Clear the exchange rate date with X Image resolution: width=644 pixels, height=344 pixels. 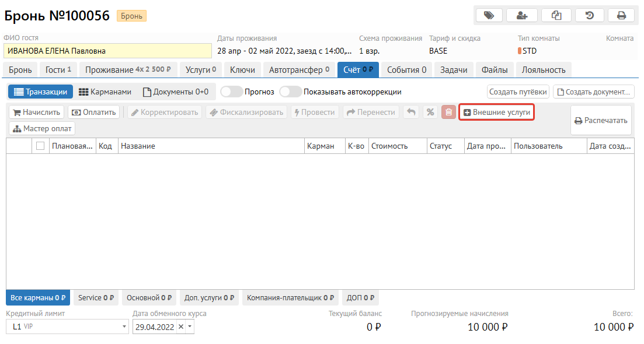pos(180,327)
